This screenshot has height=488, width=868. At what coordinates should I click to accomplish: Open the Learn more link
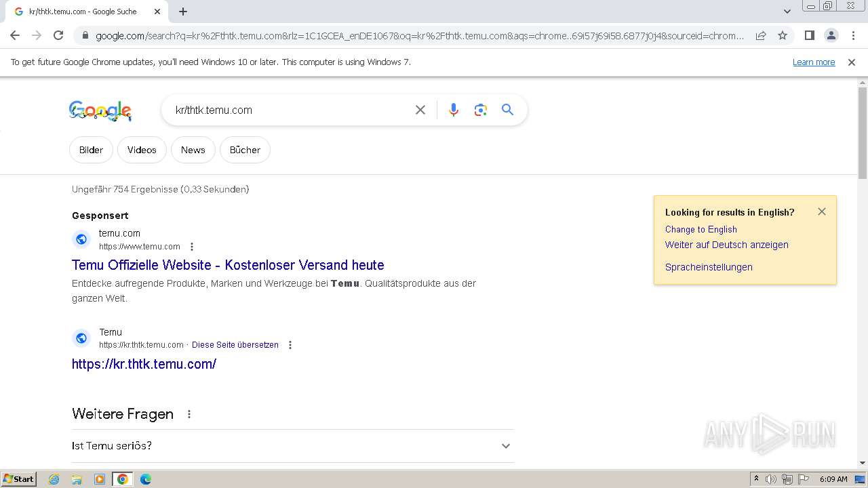pos(814,62)
